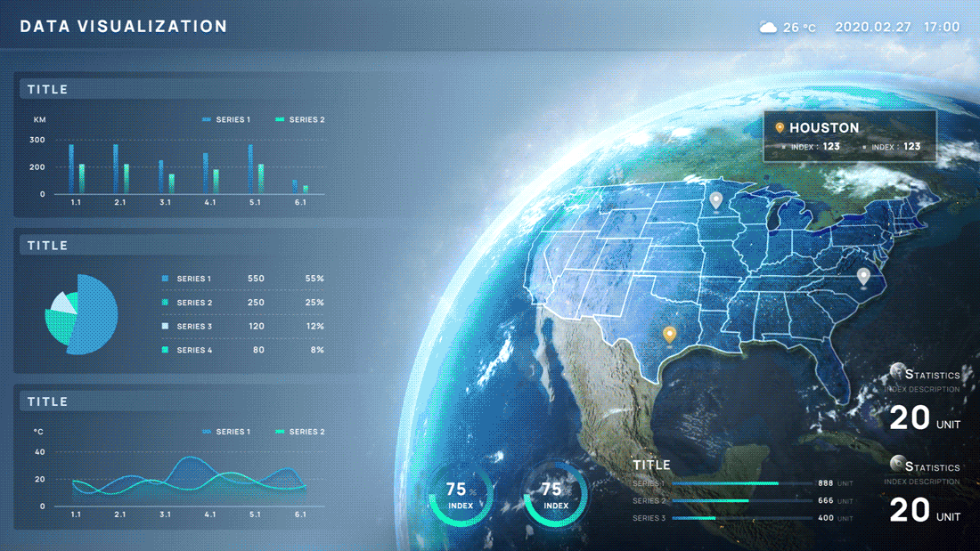This screenshot has height=551, width=980.
Task: Click the lower Statistics 20 UNIT value
Action: coord(925,510)
